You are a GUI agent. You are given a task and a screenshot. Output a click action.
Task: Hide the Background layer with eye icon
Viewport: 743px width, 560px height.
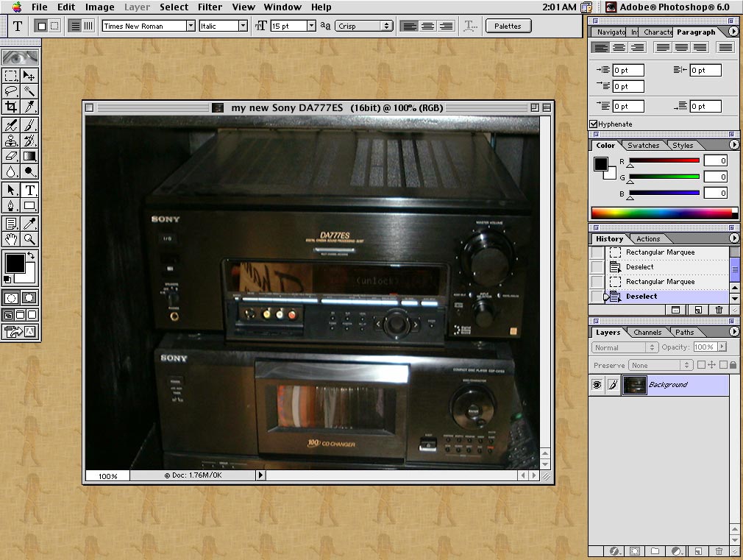point(597,385)
